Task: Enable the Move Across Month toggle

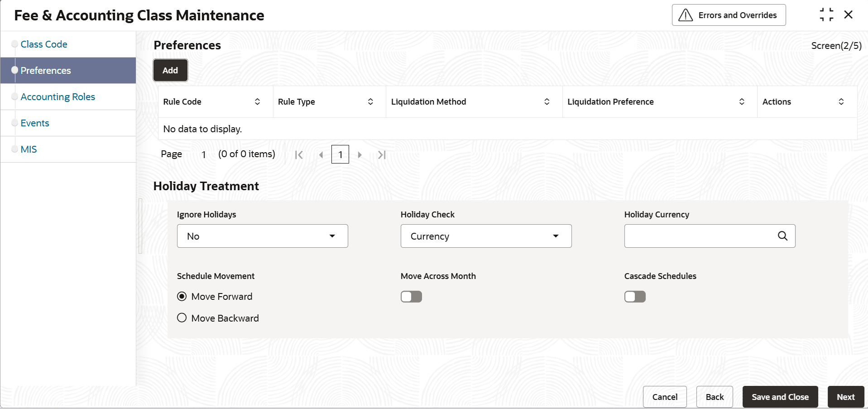Action: (411, 297)
